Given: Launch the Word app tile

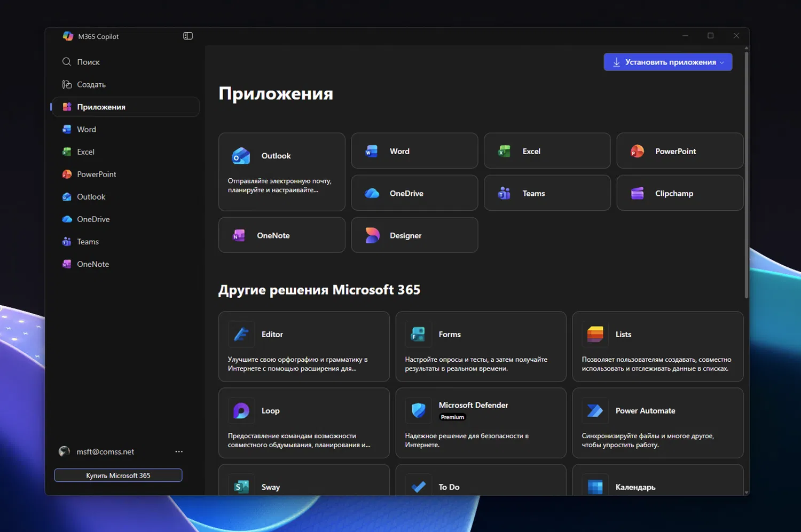Looking at the screenshot, I should (x=414, y=151).
